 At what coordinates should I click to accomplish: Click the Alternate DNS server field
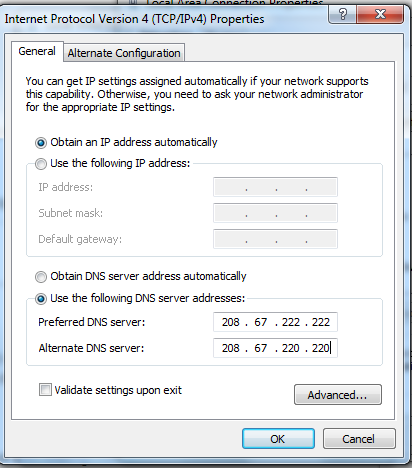click(275, 348)
